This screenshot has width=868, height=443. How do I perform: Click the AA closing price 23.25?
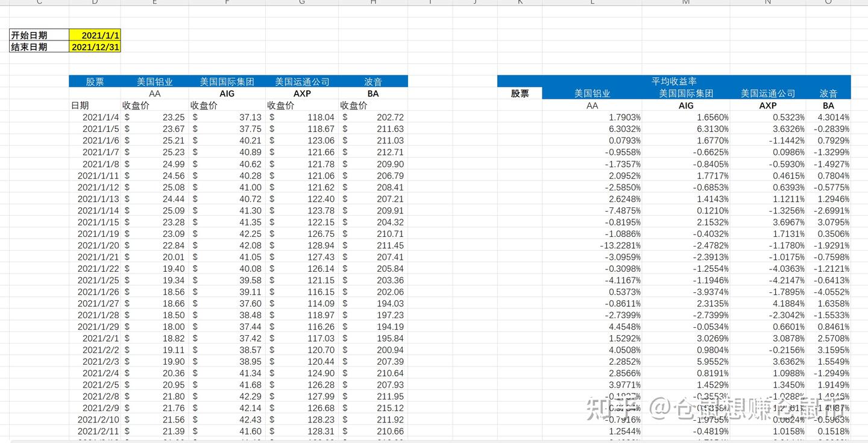154,117
